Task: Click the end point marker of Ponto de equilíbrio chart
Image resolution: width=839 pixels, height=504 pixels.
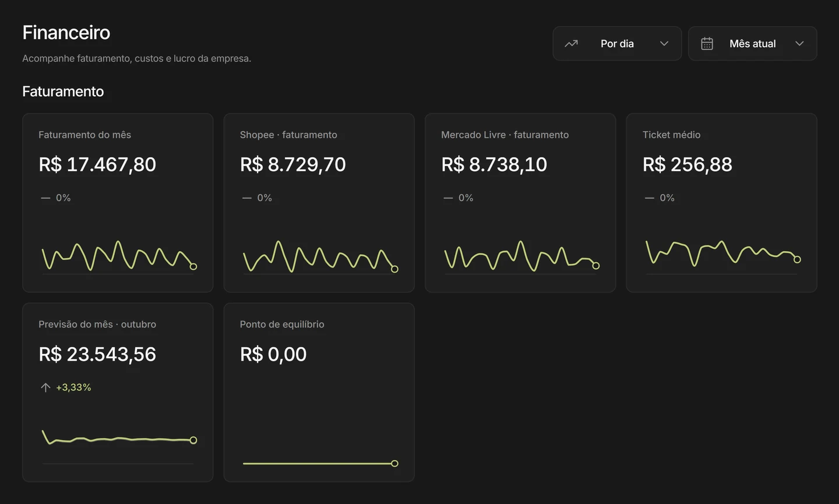Action: point(394,464)
